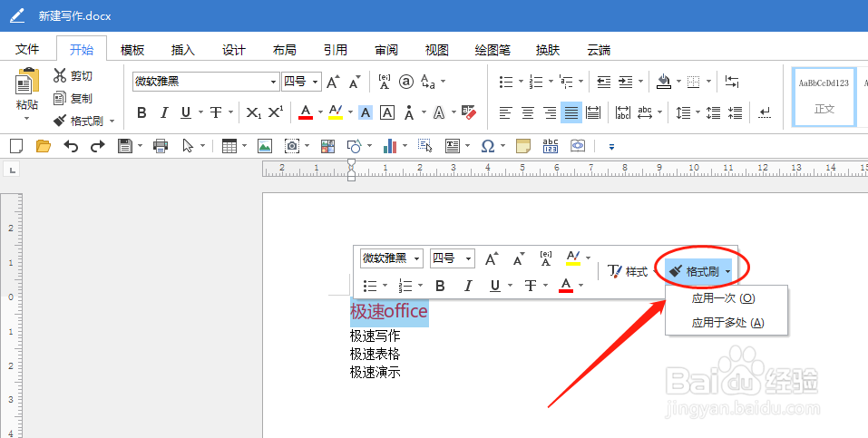The width and height of the screenshot is (868, 438).
Task: Click the chart icon in toolbar
Action: [390, 146]
